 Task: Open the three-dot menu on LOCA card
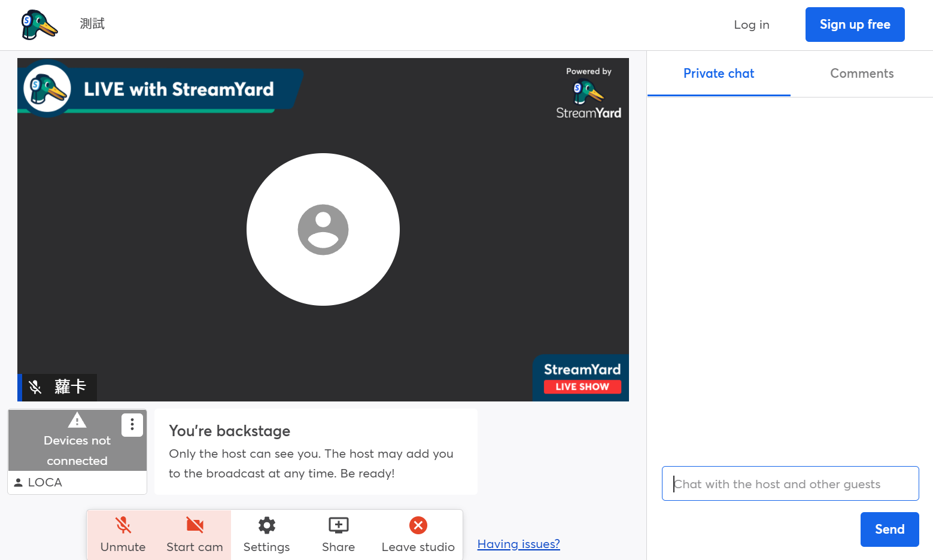pyautogui.click(x=132, y=425)
